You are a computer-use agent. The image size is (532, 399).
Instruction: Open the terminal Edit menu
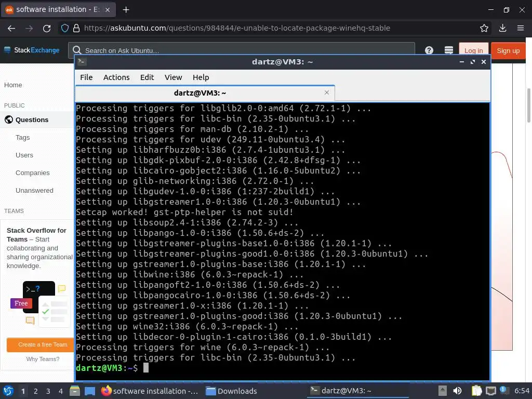coord(147,77)
